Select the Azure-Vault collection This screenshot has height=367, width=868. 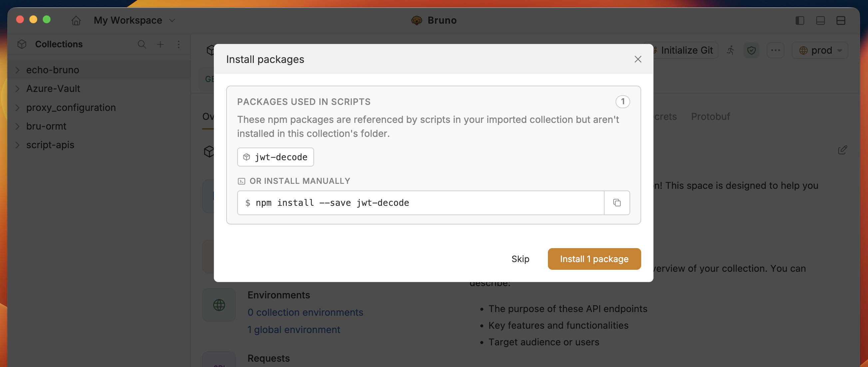pos(99,89)
